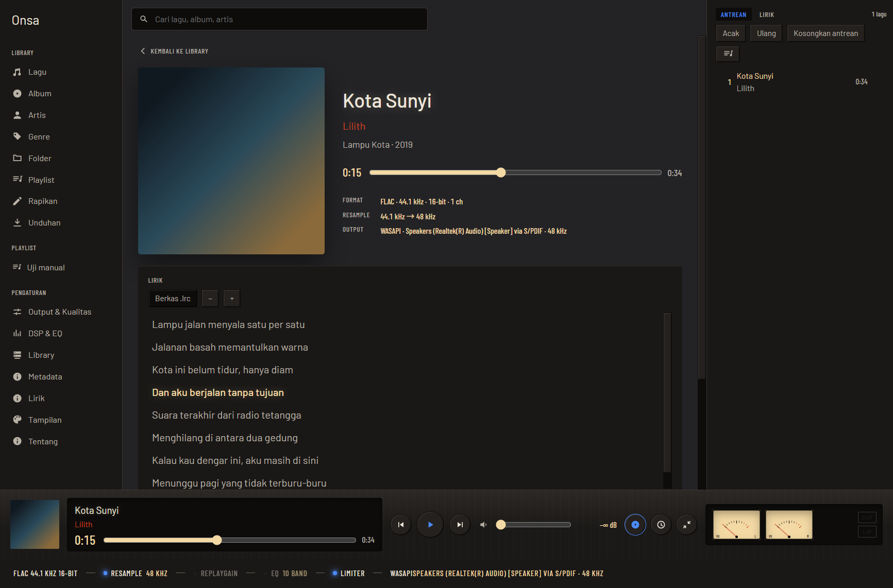Click the left VU meter
The width and height of the screenshot is (893, 588).
point(736,525)
